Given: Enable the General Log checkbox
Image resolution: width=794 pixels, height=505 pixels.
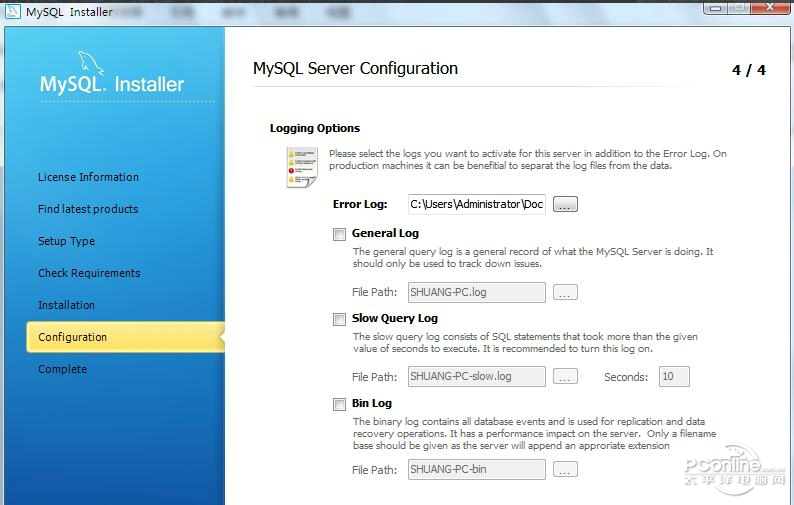Looking at the screenshot, I should coord(339,234).
